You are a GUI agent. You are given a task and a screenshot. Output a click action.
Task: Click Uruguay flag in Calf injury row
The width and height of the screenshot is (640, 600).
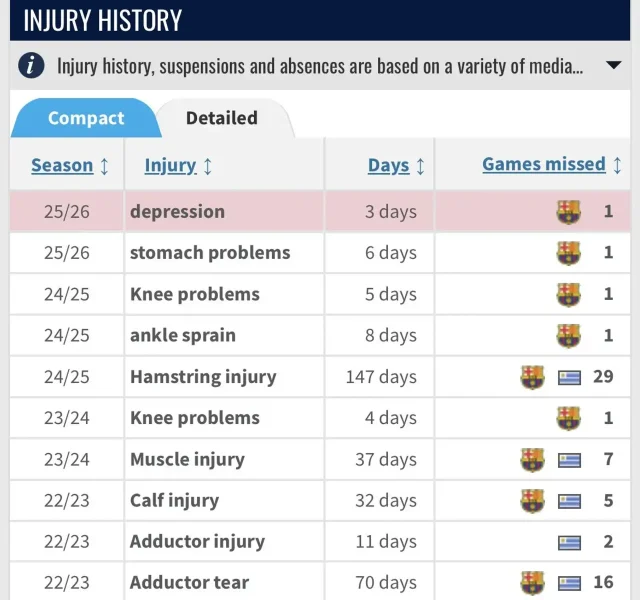[570, 501]
